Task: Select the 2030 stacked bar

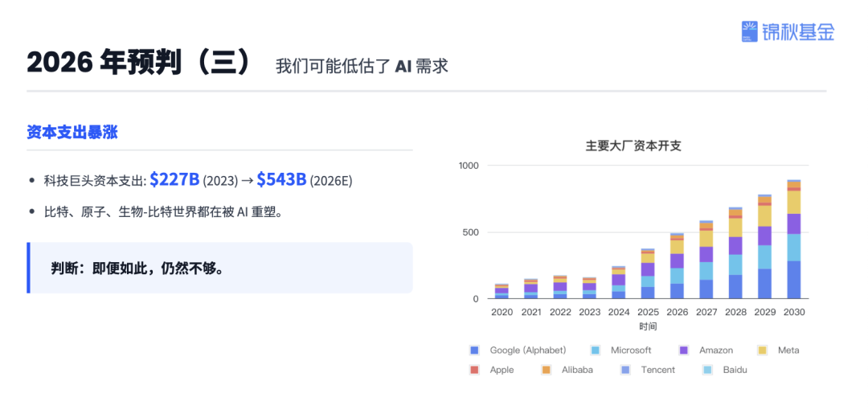Action: pos(793,240)
